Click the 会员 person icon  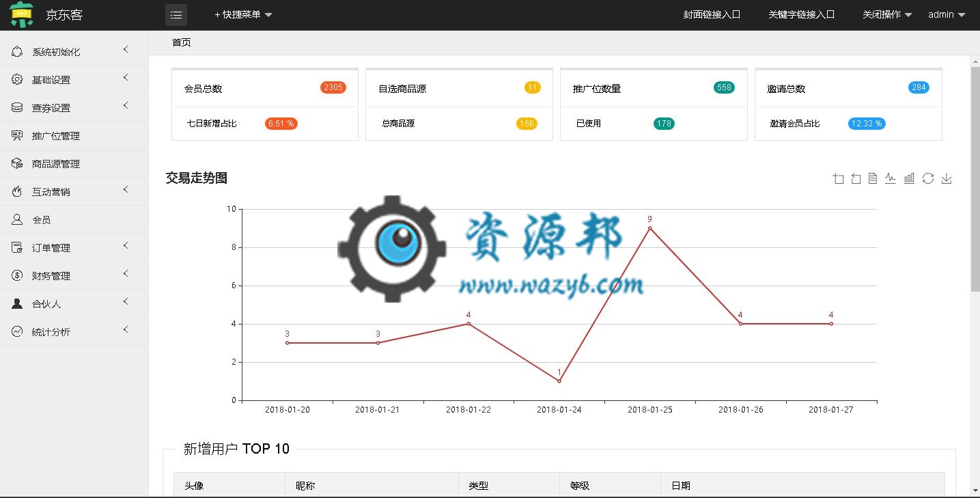(17, 220)
